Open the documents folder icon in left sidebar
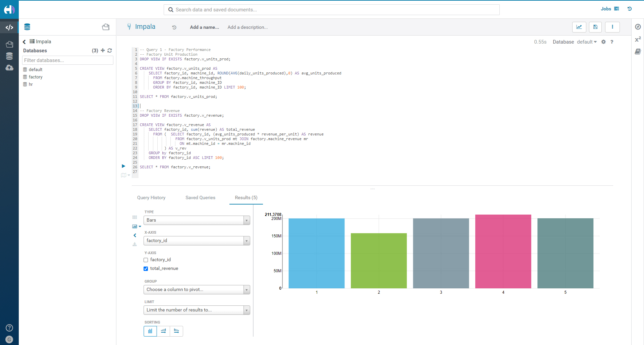 tap(9, 44)
